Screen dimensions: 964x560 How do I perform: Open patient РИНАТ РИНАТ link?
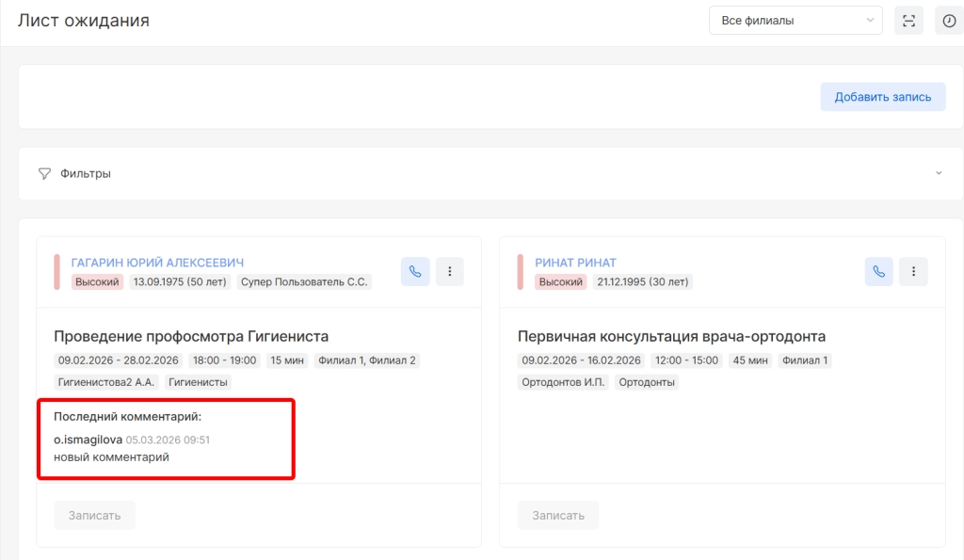tap(575, 263)
